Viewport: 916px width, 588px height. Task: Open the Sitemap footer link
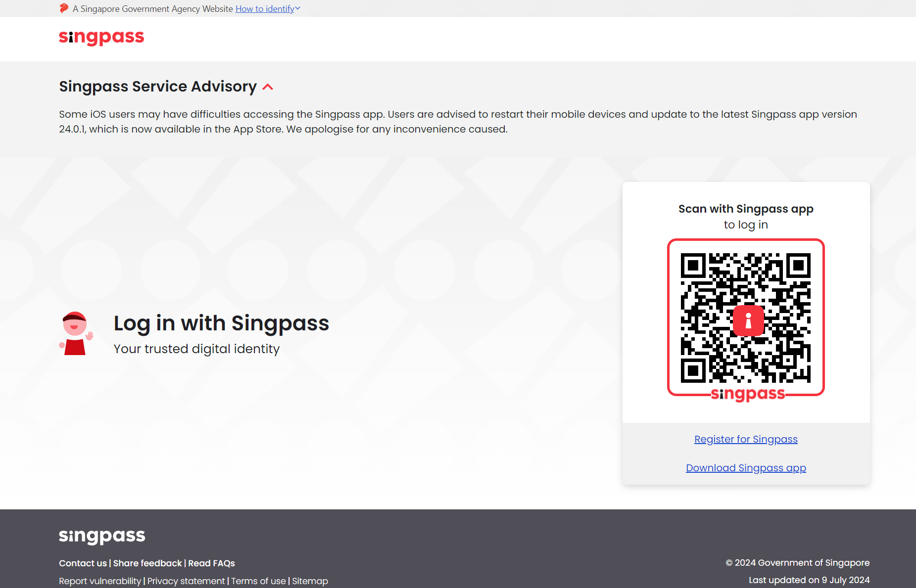pos(310,581)
